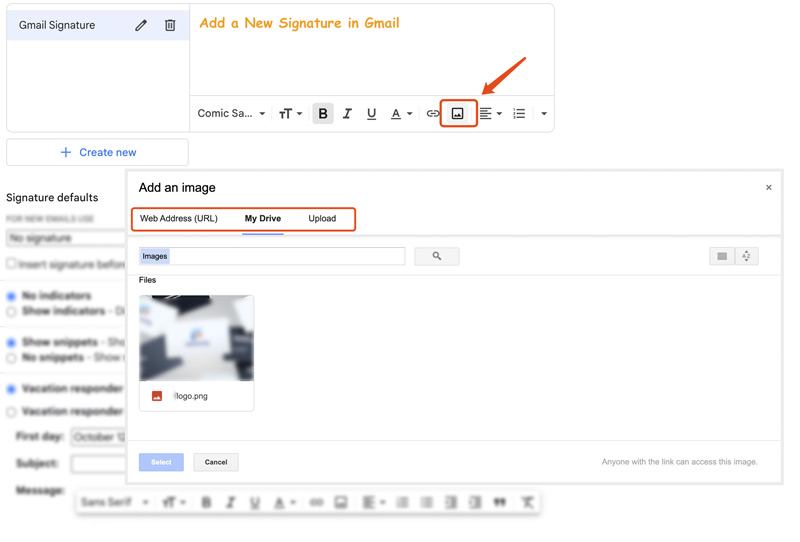This screenshot has width=800, height=542.
Task: Open the text size dropdown
Action: [290, 113]
